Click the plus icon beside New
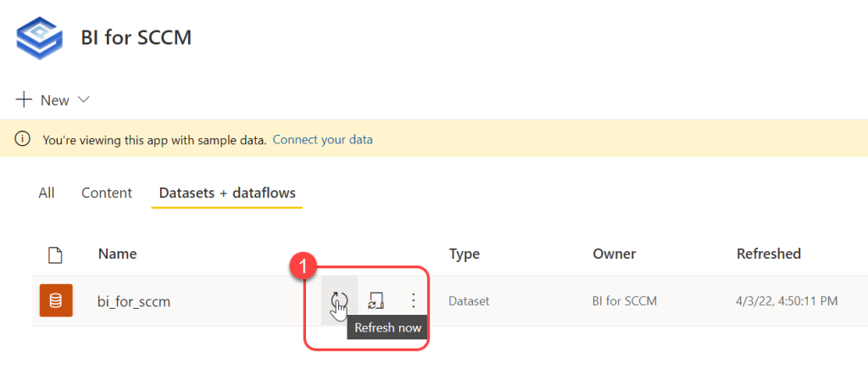Image resolution: width=868 pixels, height=386 pixels. tap(24, 100)
